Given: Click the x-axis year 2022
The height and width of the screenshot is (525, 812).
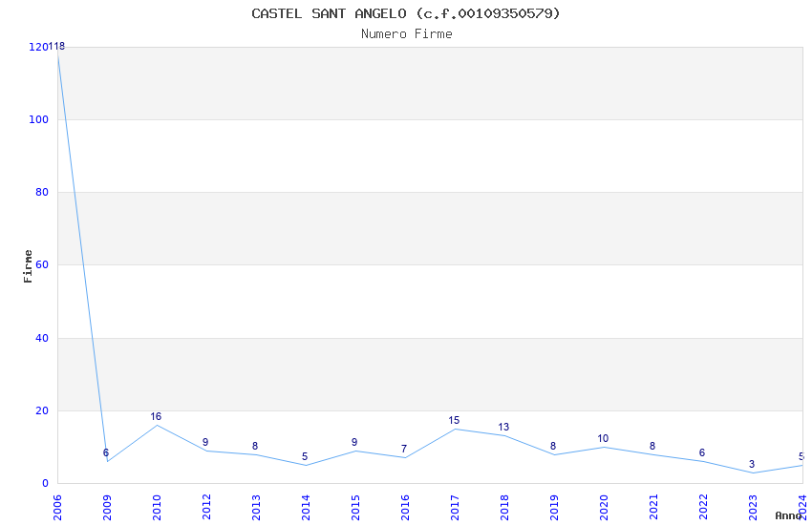Looking at the screenshot, I should (x=704, y=507).
